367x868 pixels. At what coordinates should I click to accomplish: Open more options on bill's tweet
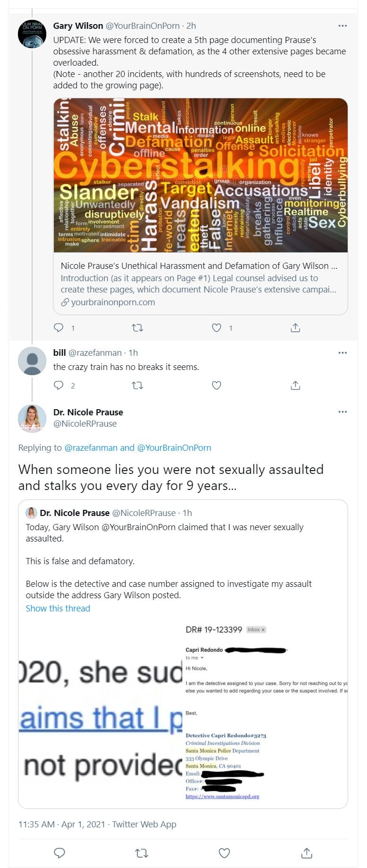click(x=342, y=352)
